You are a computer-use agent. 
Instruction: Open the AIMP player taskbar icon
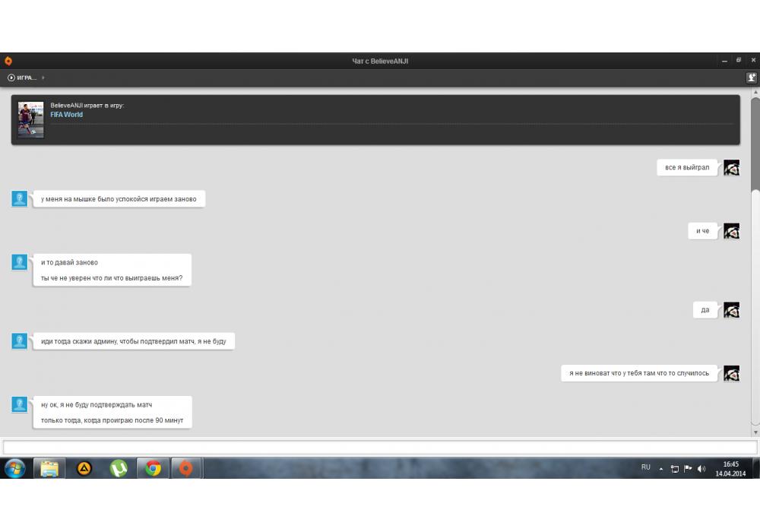pyautogui.click(x=84, y=468)
